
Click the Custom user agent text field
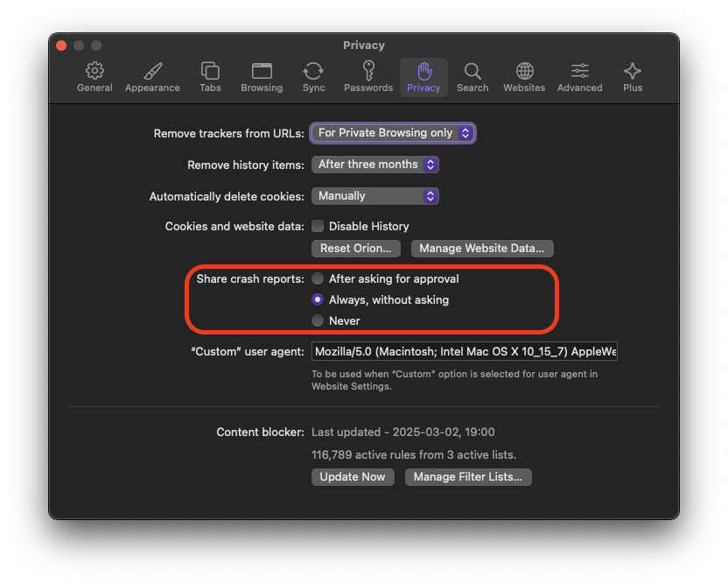[464, 352]
